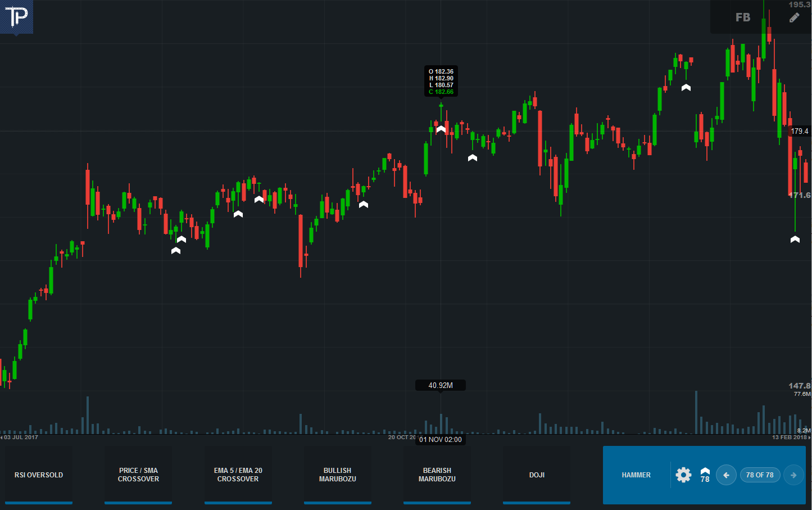Click the "01 NOV 02:00" date label
Image resolution: width=812 pixels, height=510 pixels.
click(x=441, y=440)
